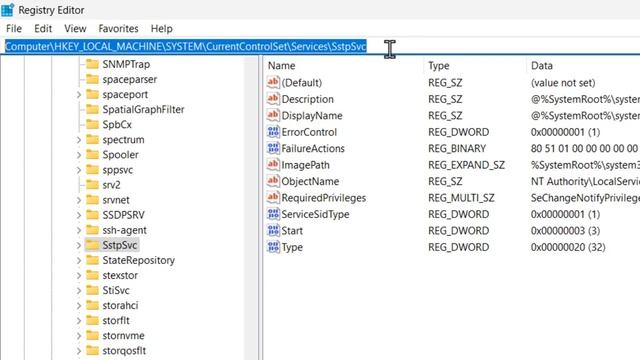Expand the SSDPSRV key
The image size is (640, 360).
[x=79, y=216]
